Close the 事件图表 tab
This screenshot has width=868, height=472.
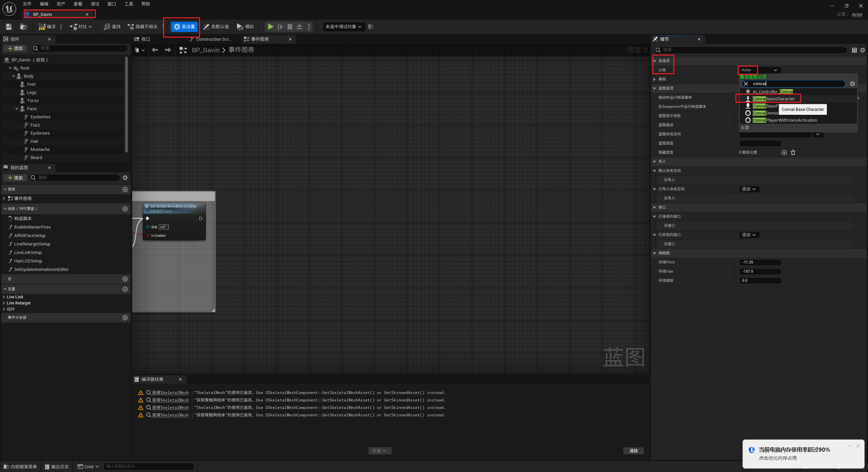290,39
